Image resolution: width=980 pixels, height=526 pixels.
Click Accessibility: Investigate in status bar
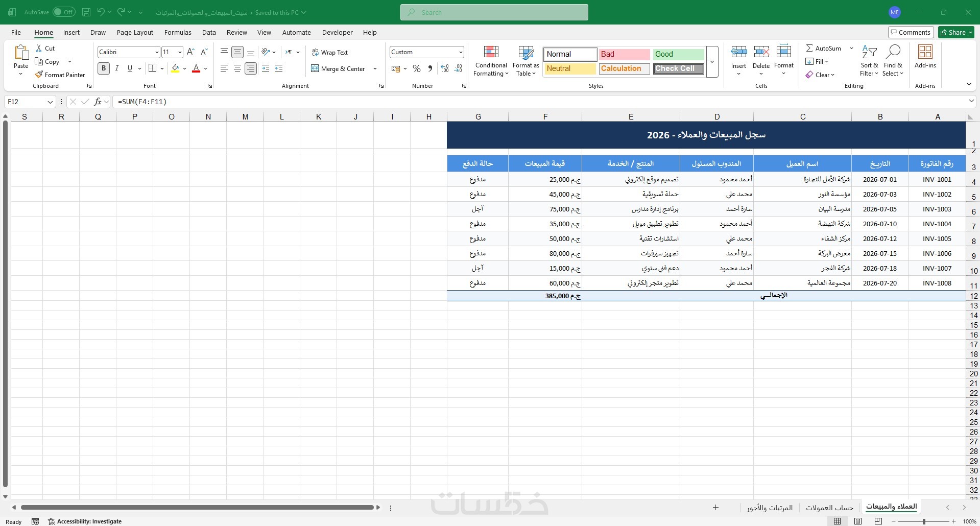point(85,521)
